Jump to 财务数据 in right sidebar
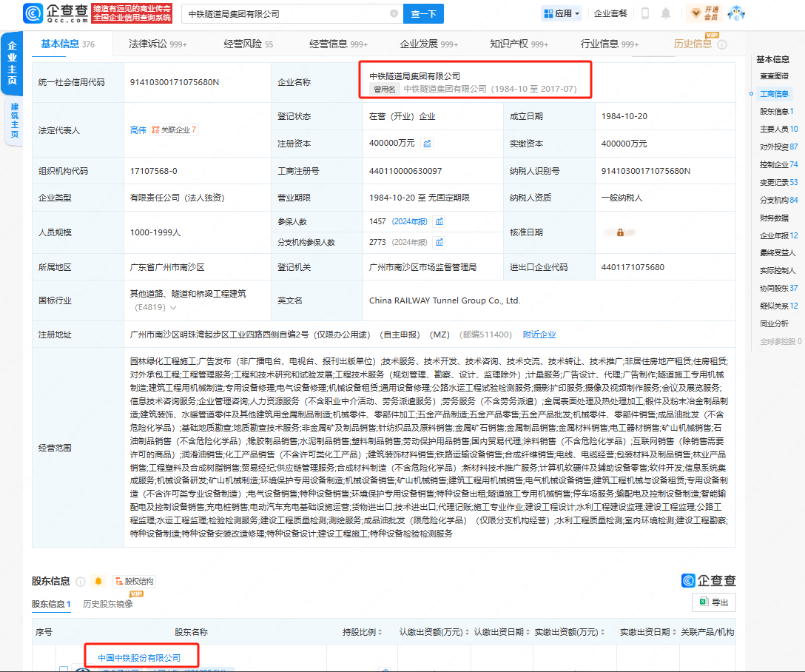The image size is (805, 672). [774, 218]
